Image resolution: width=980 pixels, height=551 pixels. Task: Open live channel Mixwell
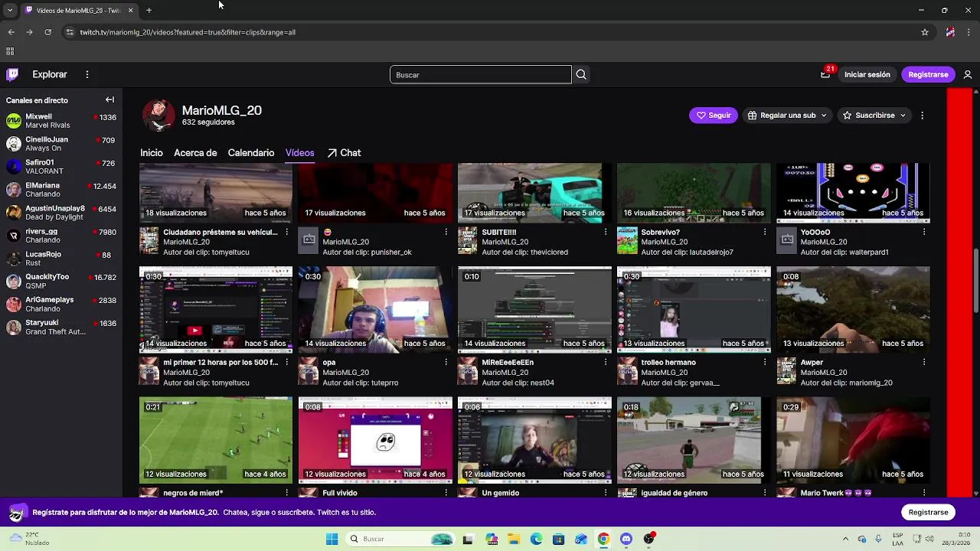click(x=61, y=121)
